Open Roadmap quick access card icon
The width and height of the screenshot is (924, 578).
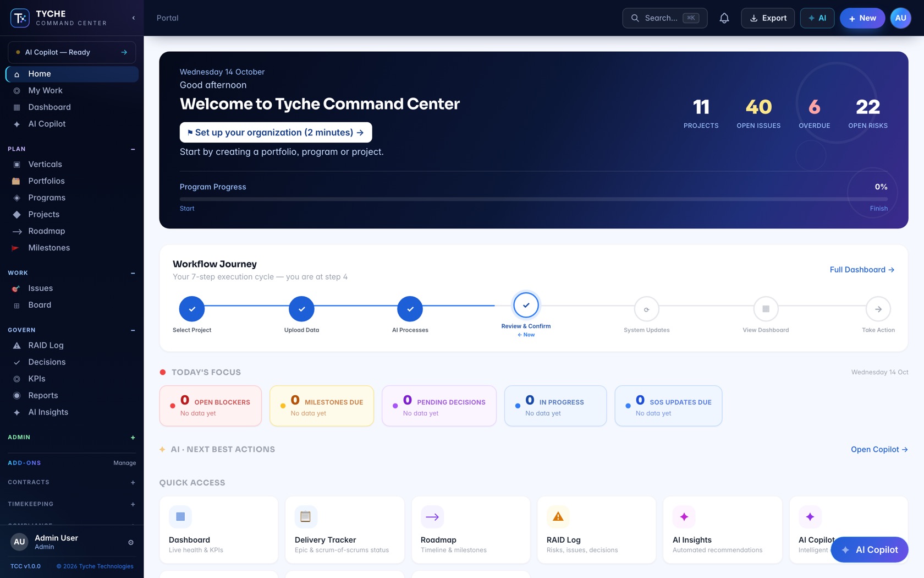432,516
